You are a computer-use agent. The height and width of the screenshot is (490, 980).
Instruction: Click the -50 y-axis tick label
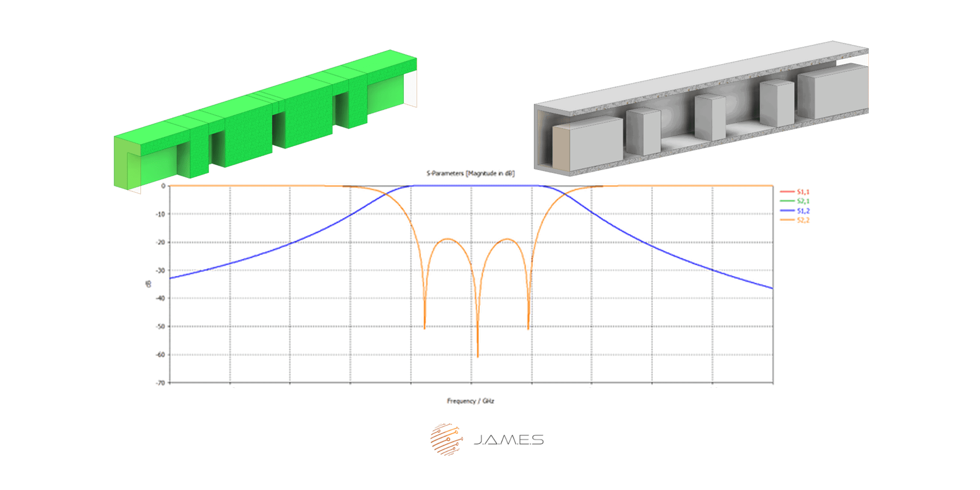(160, 326)
